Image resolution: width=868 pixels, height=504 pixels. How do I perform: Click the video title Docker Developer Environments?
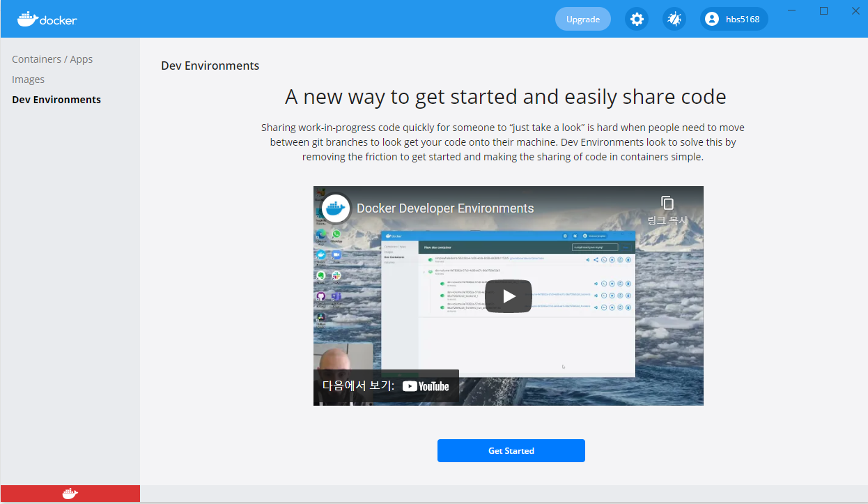tap(445, 208)
